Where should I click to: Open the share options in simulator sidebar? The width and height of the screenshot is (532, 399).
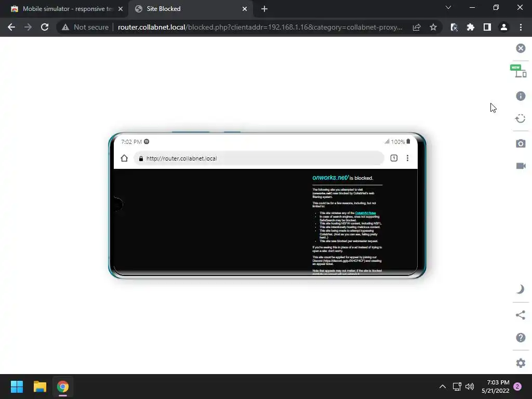pos(521,315)
